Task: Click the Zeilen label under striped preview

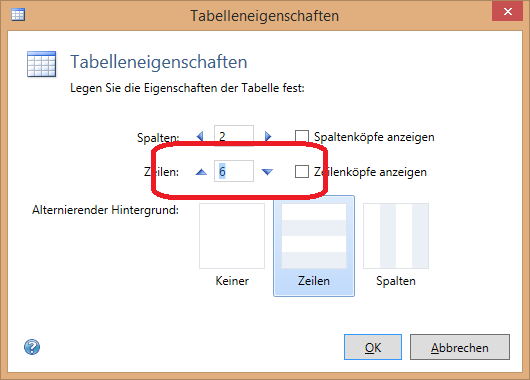Action: (x=314, y=281)
